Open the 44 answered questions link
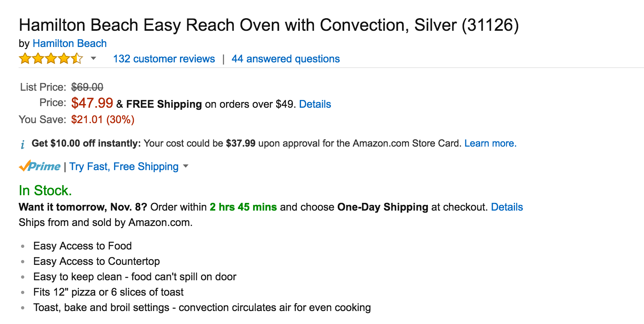This screenshot has height=324, width=644. pyautogui.click(x=286, y=59)
